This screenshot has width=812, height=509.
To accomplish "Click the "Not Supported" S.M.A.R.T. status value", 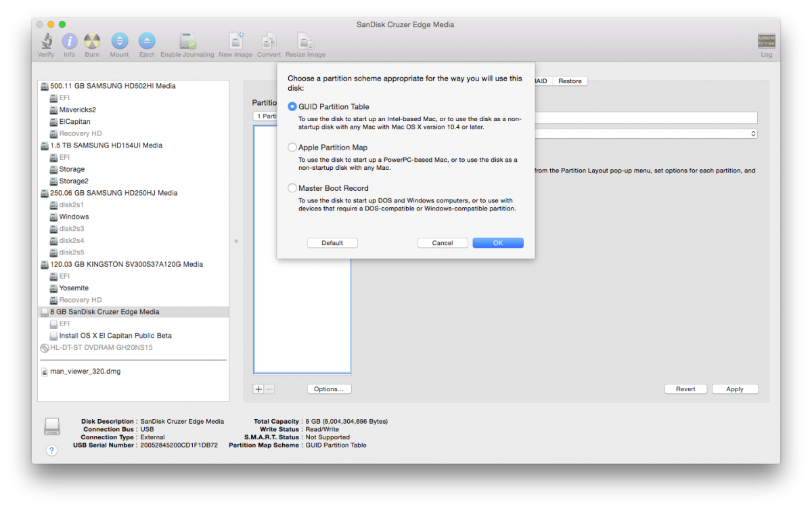I will pos(328,437).
